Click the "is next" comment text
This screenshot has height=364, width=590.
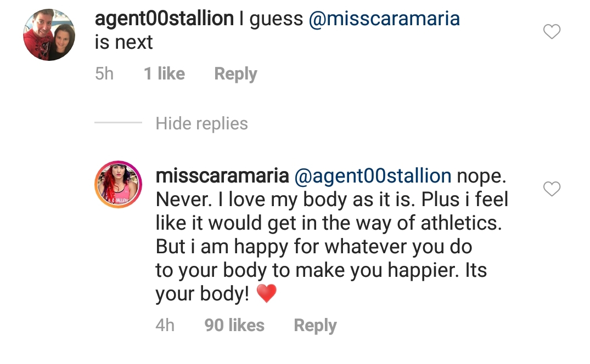124,42
